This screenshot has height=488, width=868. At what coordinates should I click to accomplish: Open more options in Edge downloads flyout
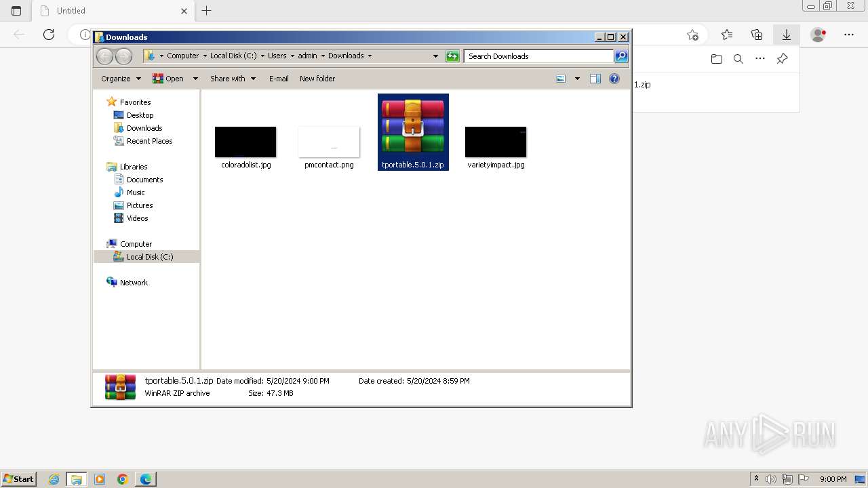pyautogui.click(x=760, y=59)
